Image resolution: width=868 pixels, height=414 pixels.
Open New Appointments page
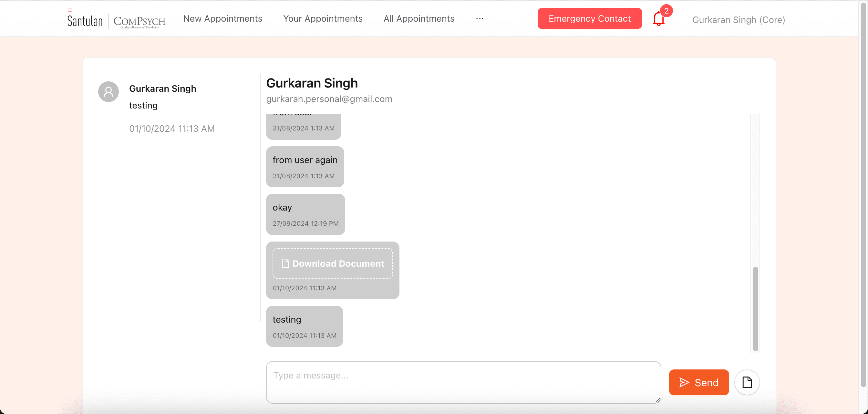(x=223, y=18)
